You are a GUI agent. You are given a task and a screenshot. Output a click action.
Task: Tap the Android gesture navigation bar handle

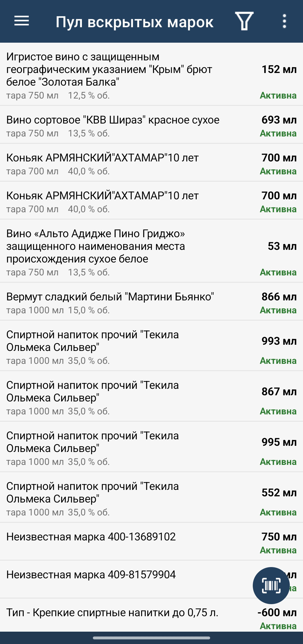click(151, 638)
